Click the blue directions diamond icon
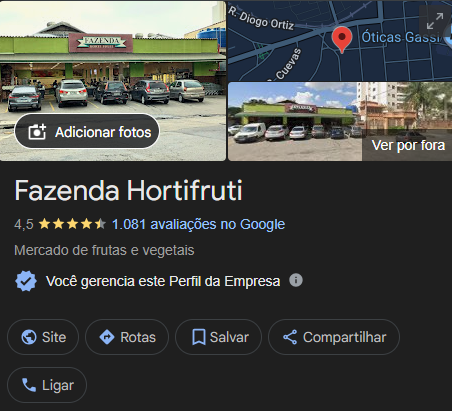This screenshot has width=452, height=411. [107, 337]
